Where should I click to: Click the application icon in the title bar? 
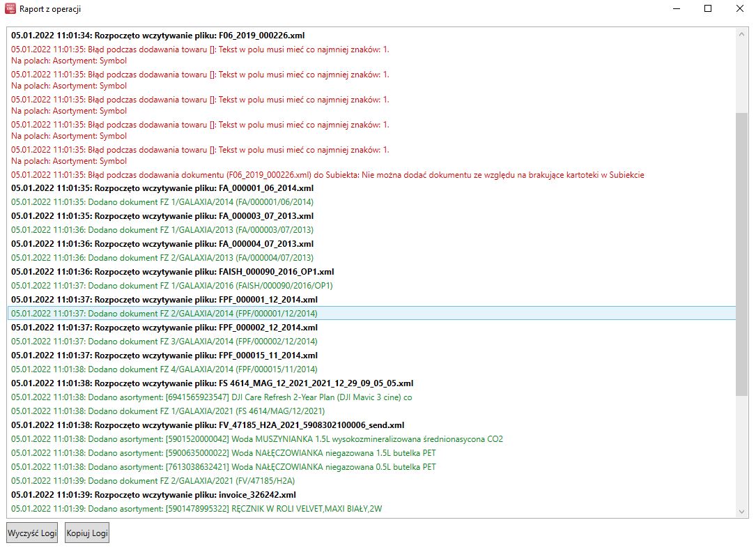[10, 9]
